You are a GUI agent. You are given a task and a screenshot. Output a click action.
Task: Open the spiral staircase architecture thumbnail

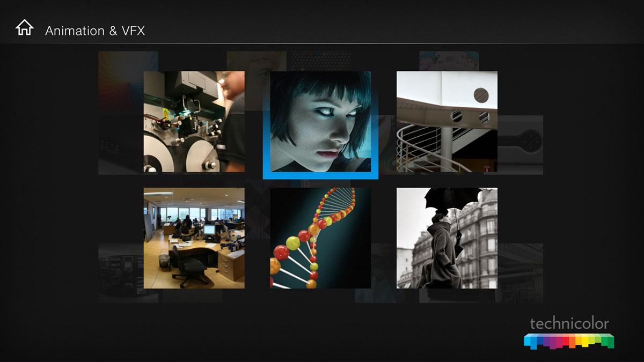coord(447,122)
